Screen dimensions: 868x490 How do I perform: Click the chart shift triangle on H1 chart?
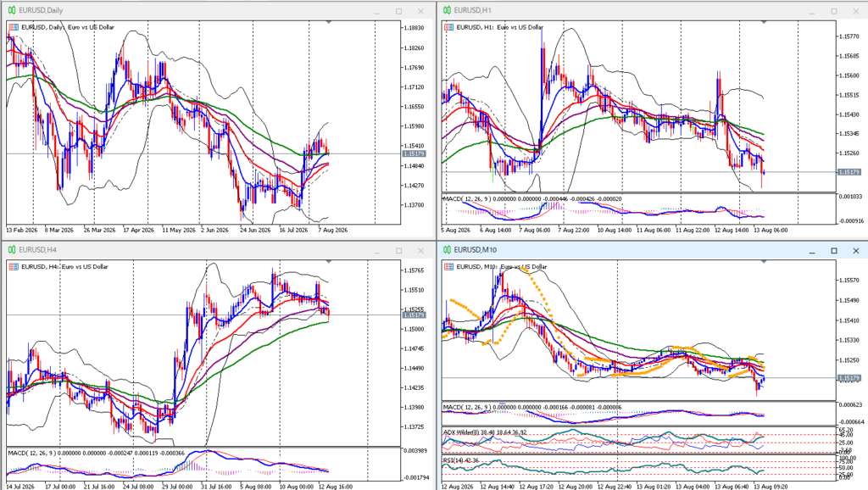pos(764,23)
